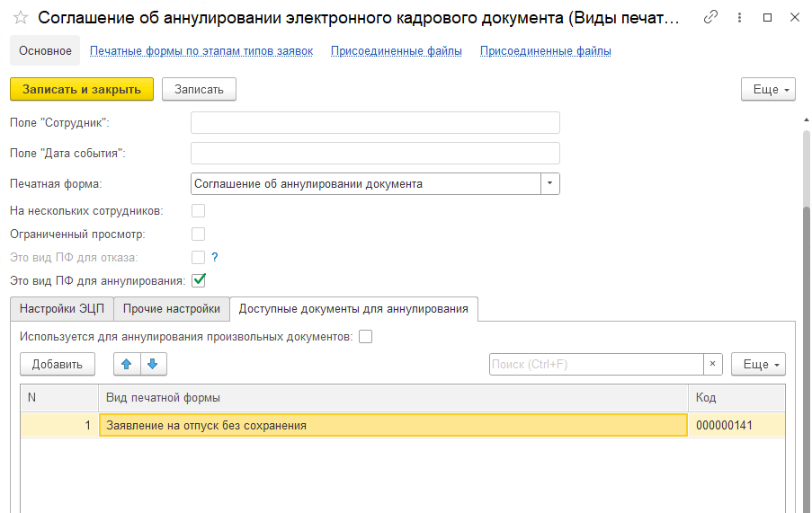Screen dimensions: 812x513
Task: Enable the Ограниченный просмотр checkbox
Action: (199, 234)
